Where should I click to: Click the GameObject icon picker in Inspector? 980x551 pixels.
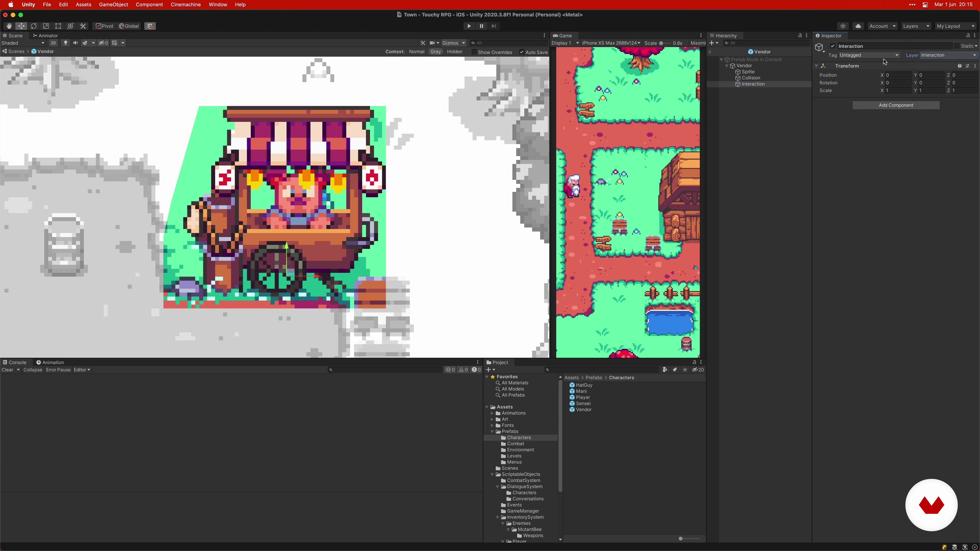tap(819, 47)
